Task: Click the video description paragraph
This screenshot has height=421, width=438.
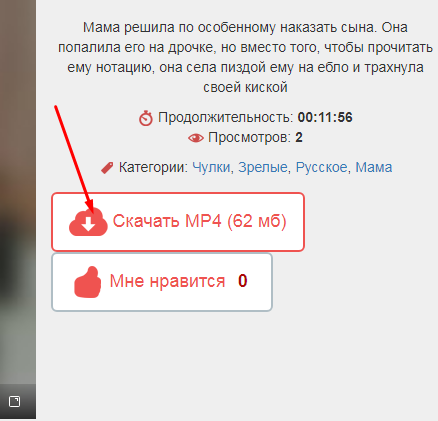Action: pyautogui.click(x=245, y=57)
